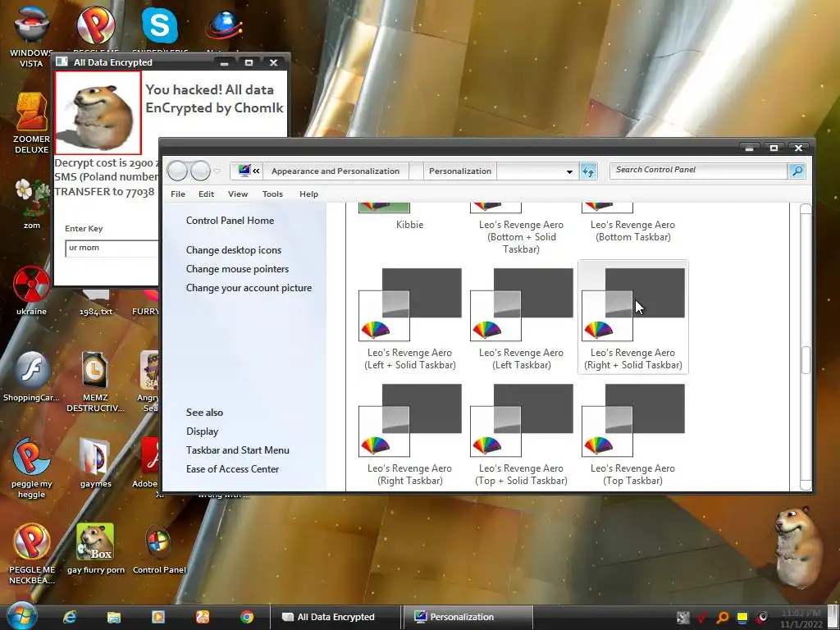The image size is (840, 630).
Task: Open the Edit menu
Action: (x=206, y=194)
